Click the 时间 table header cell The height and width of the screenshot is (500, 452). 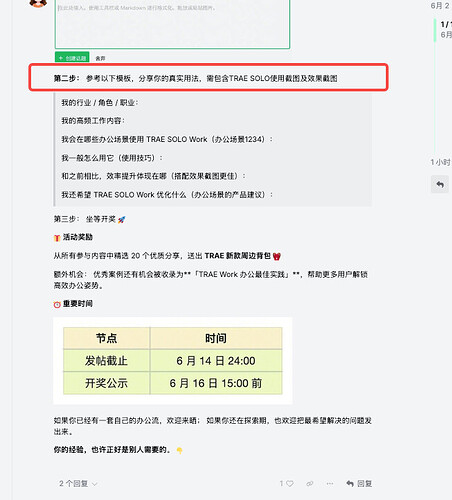tap(216, 338)
